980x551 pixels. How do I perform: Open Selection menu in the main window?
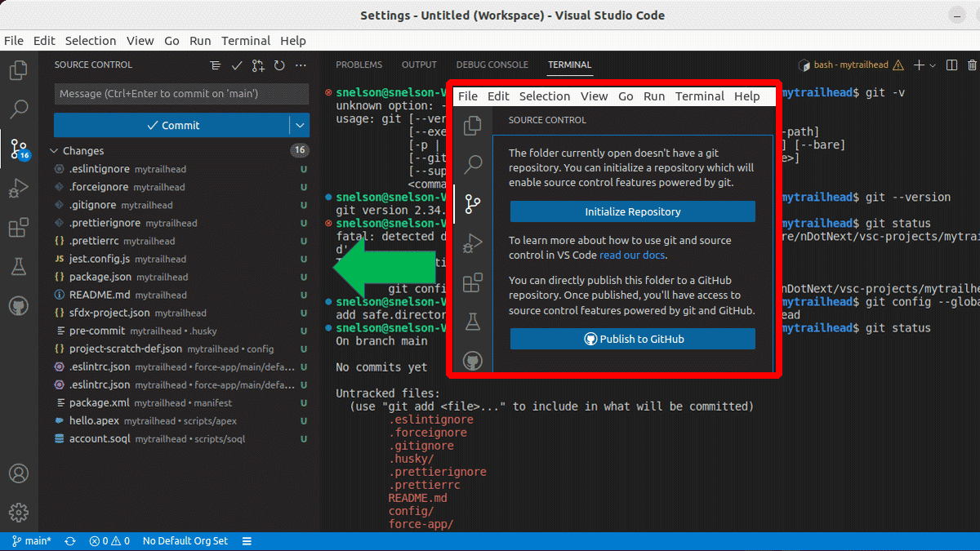91,41
